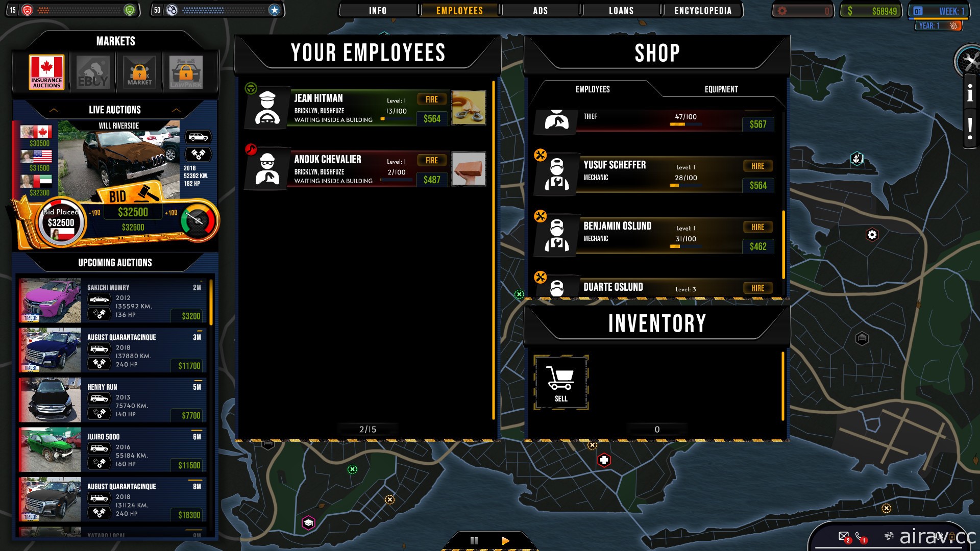
Task: Toggle the FIRE button for Jean Hitman
Action: pos(431,99)
